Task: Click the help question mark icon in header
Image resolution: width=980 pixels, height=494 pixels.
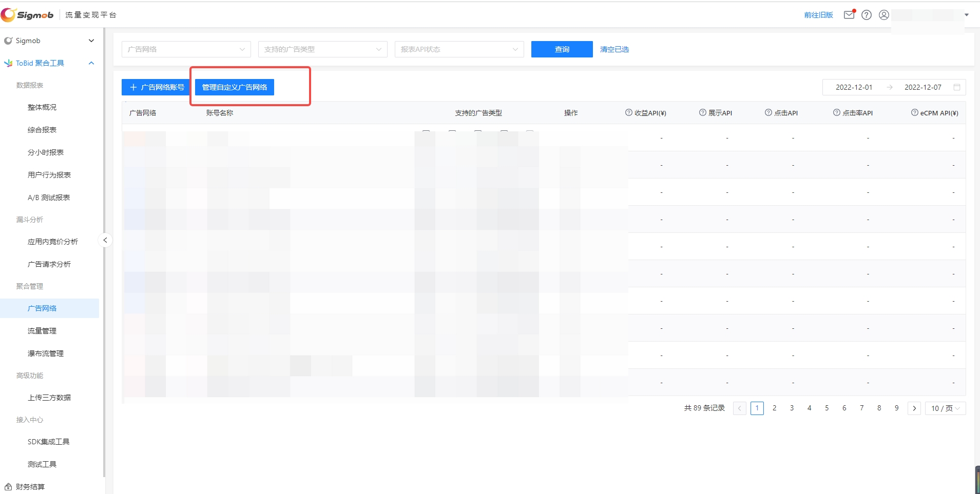Action: [867, 15]
